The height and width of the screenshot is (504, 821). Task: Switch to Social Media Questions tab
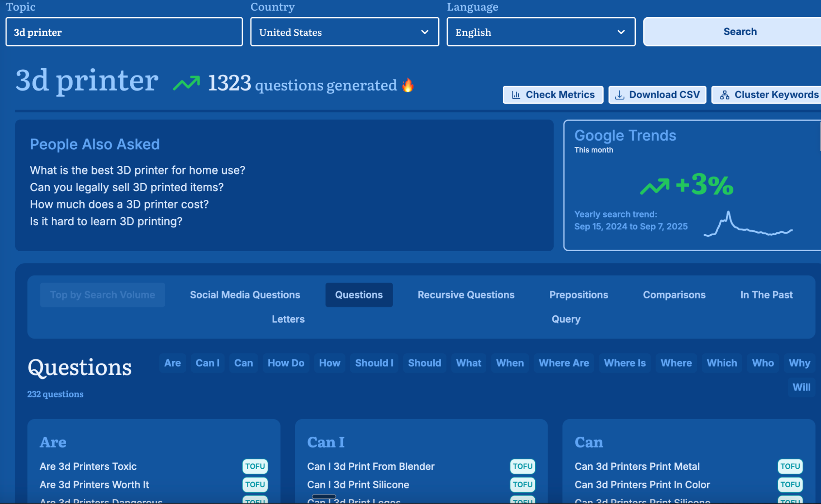pyautogui.click(x=245, y=295)
